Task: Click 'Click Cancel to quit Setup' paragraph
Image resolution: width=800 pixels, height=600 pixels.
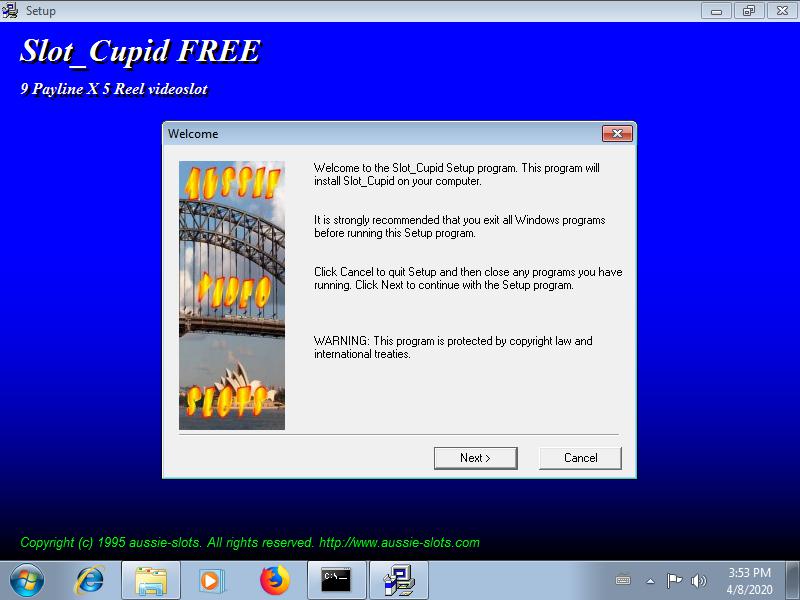Action: (468, 279)
